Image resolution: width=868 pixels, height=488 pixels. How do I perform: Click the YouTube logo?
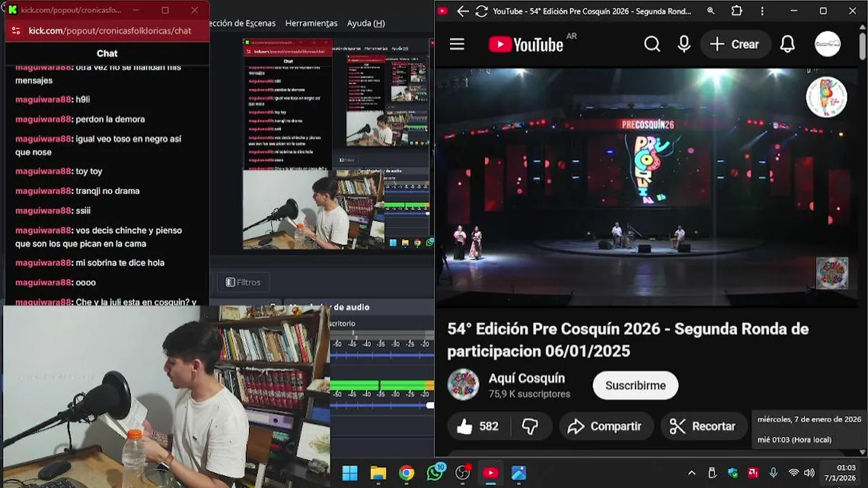pyautogui.click(x=526, y=45)
